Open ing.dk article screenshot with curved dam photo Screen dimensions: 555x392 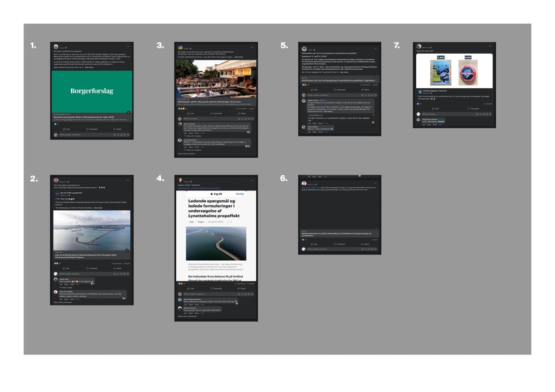(216, 236)
